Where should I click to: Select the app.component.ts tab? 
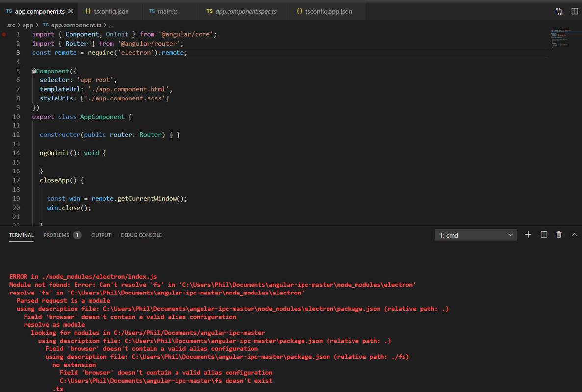pyautogui.click(x=39, y=11)
